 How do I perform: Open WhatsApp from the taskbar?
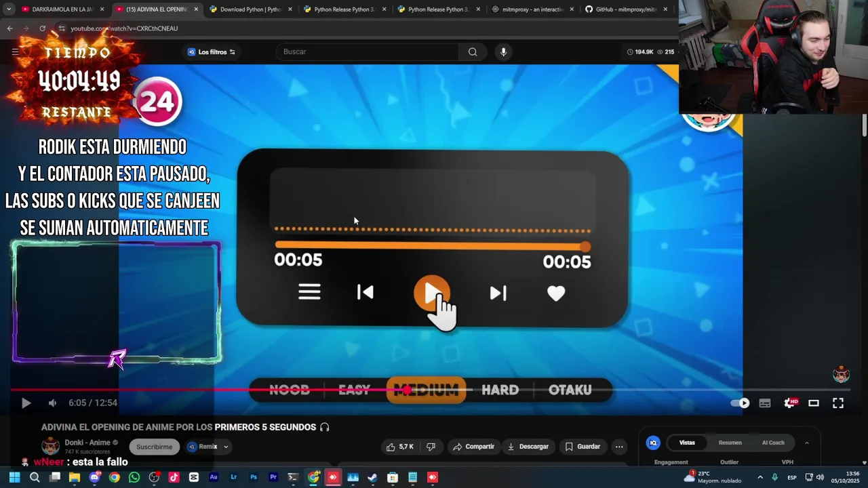(x=134, y=477)
